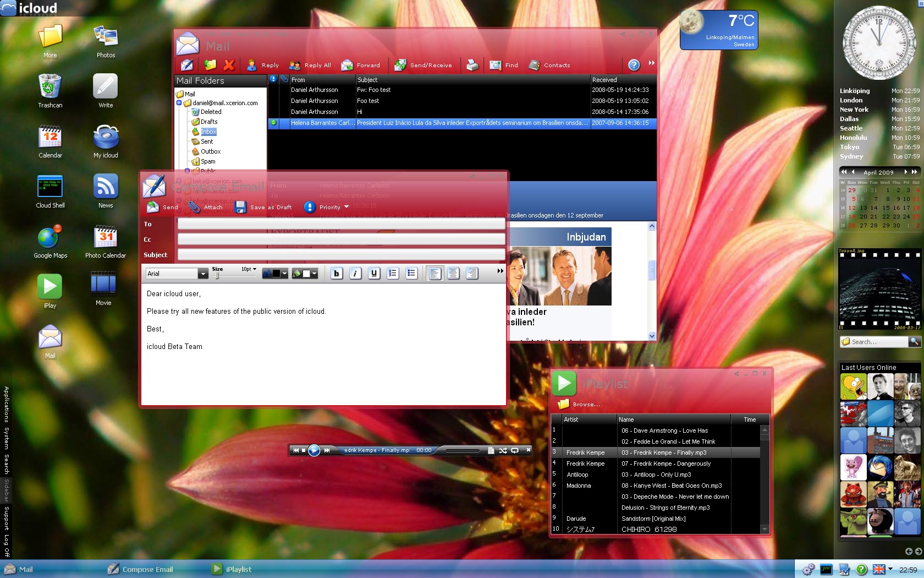Image resolution: width=924 pixels, height=578 pixels.
Task: Click Attach paperclip in Compose Email
Action: click(205, 207)
